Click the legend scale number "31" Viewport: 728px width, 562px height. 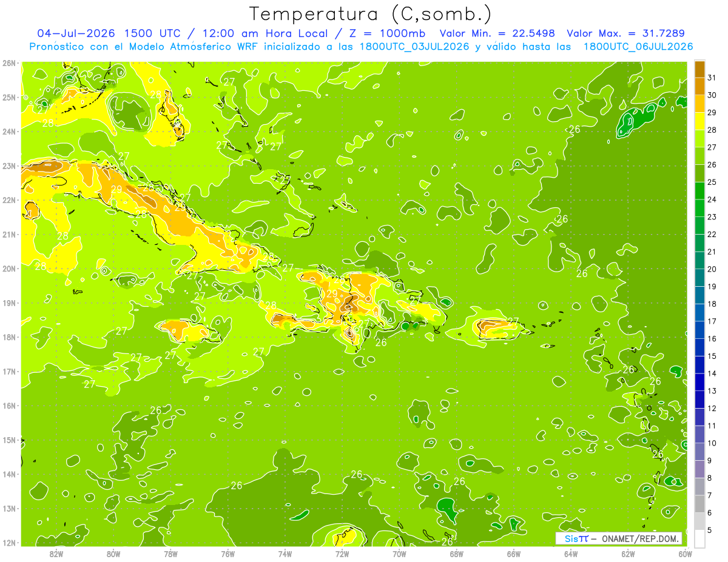coord(712,78)
